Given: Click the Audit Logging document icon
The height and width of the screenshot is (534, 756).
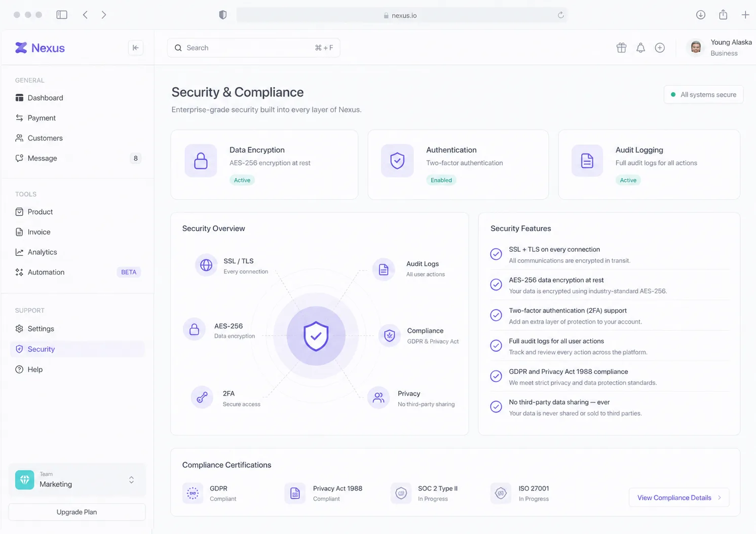Looking at the screenshot, I should [587, 161].
